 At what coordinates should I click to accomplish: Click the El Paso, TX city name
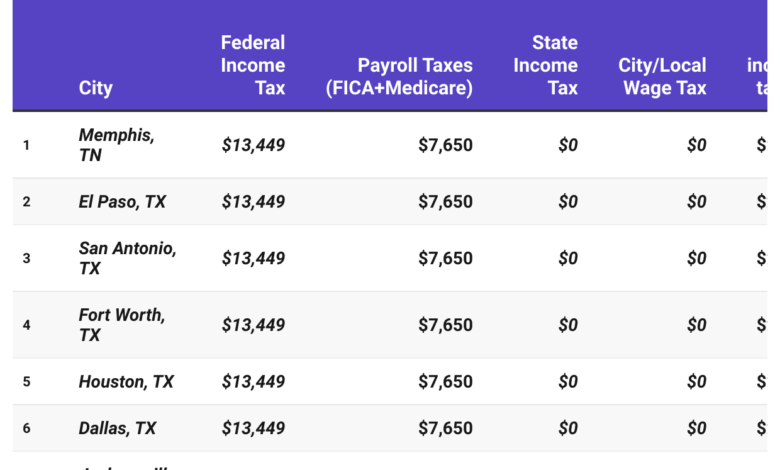pos(122,202)
